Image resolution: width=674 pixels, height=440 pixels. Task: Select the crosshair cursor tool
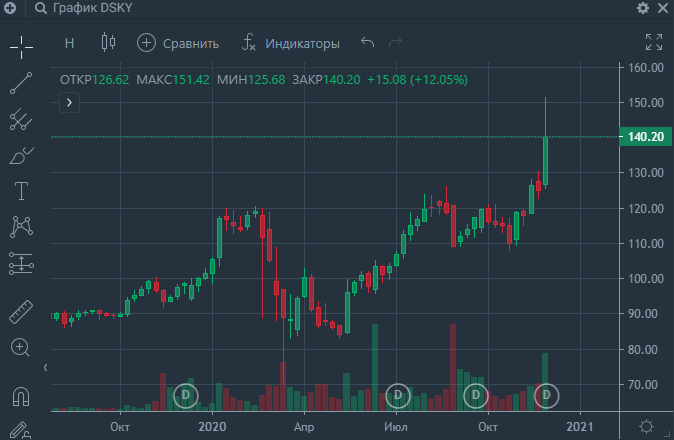point(21,47)
